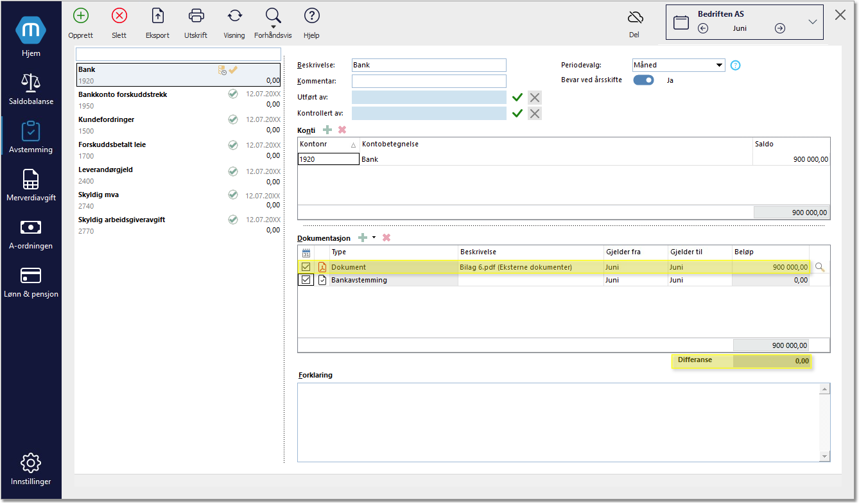Screen dimensions: 859x504
Task: Click the search field above reconciliation list
Action: click(x=178, y=54)
